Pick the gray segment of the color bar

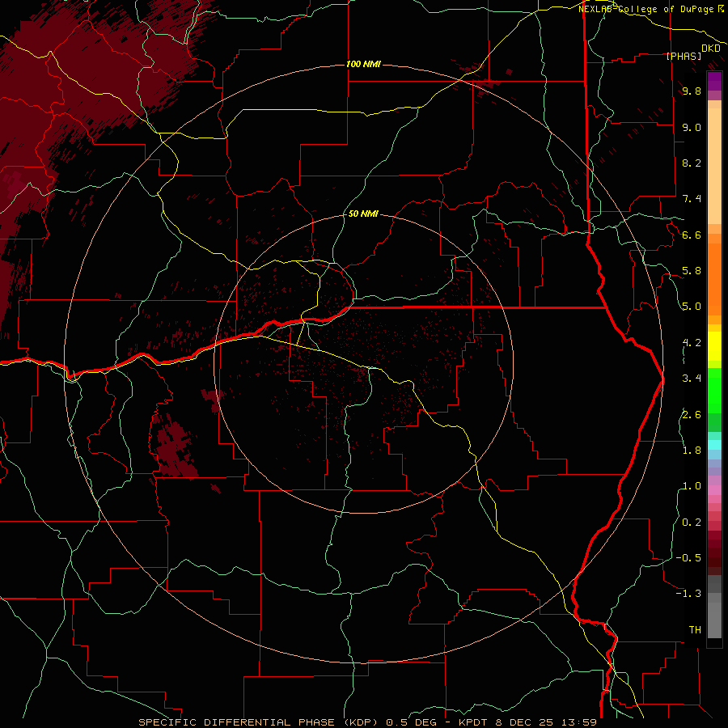(x=714, y=608)
